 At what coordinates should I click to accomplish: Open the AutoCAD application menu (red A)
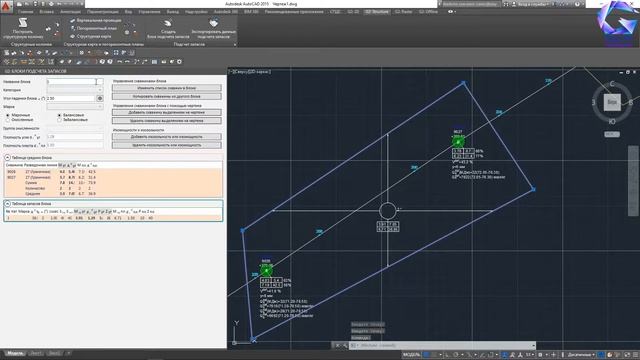point(6,6)
